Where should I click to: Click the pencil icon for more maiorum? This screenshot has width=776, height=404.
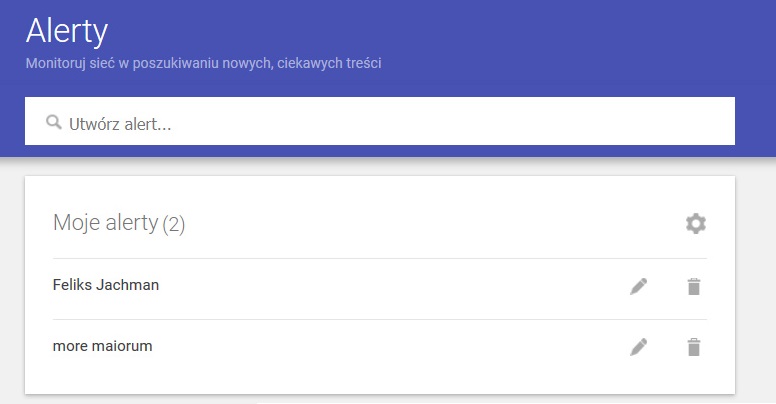click(638, 348)
